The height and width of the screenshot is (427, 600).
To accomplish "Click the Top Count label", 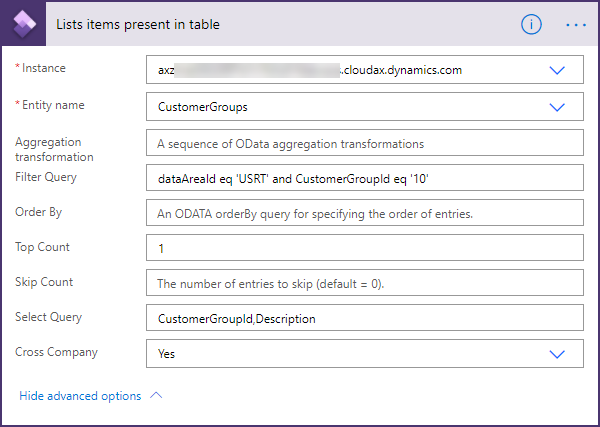I will tap(42, 247).
